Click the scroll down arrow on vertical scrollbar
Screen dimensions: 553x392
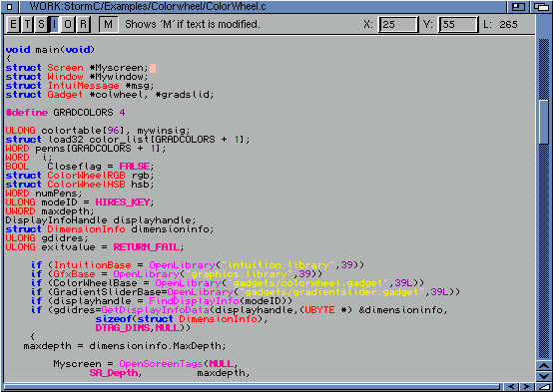coord(544,376)
